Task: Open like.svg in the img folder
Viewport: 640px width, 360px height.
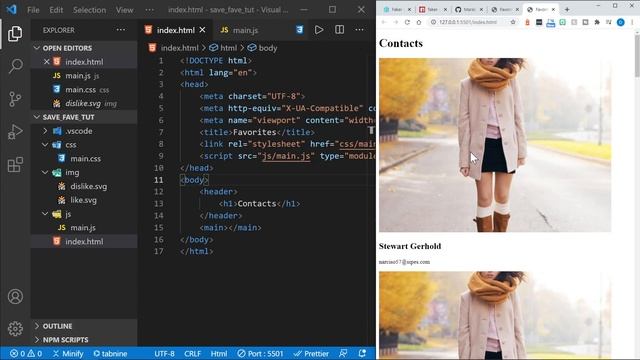Action: click(84, 200)
